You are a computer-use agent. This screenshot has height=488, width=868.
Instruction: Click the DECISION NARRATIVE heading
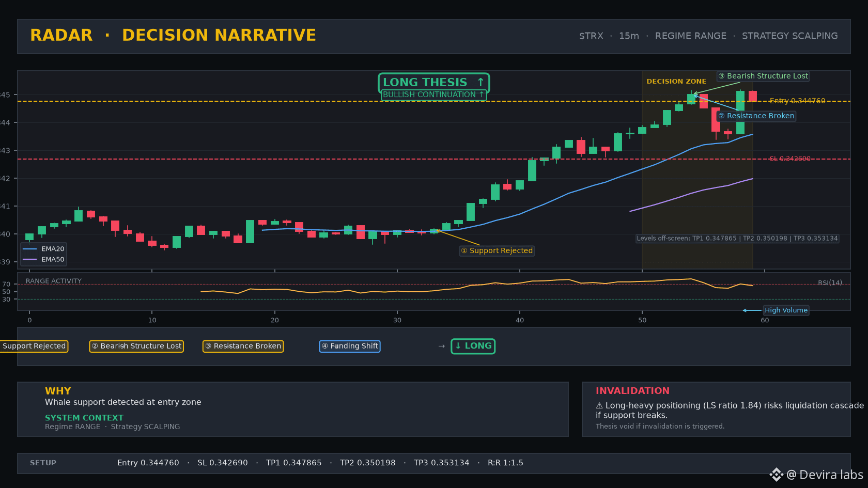point(219,35)
